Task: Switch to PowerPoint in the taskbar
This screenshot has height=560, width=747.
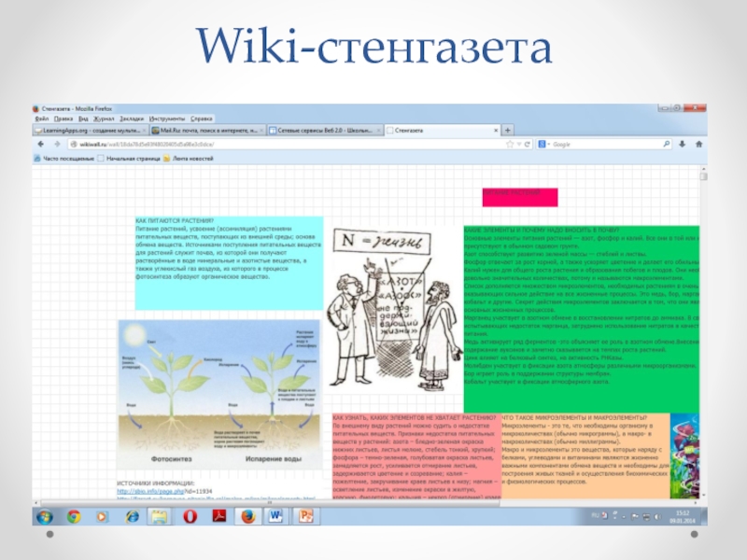Action: point(305,517)
